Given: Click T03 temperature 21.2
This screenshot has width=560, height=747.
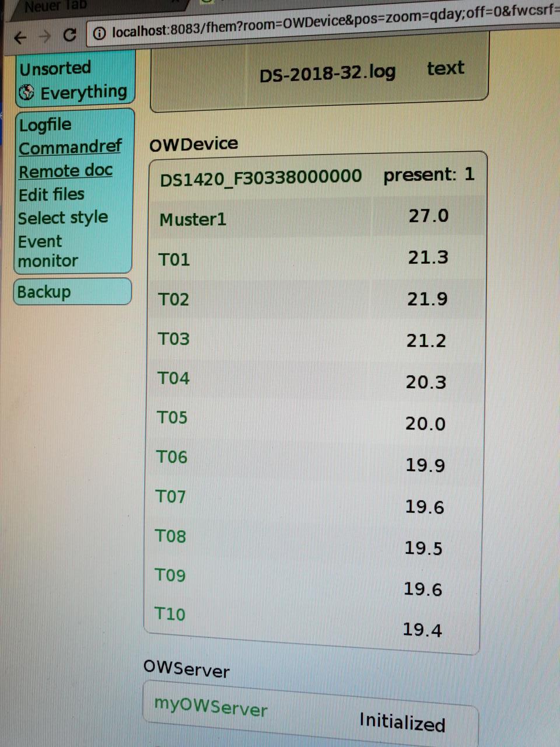Looking at the screenshot, I should pos(426,340).
